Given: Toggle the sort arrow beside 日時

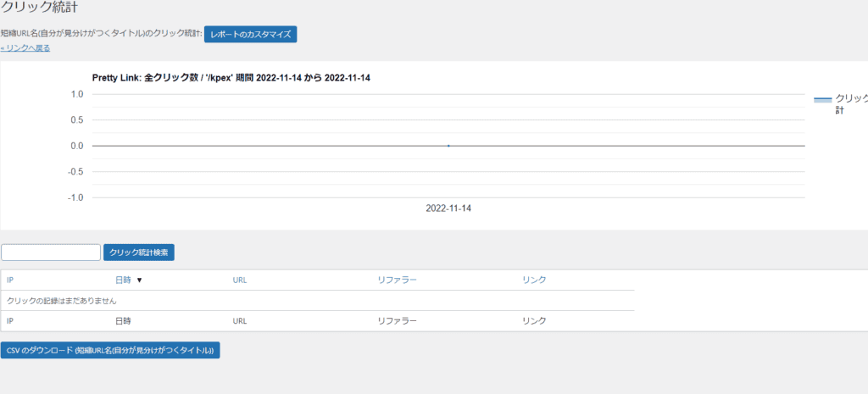Looking at the screenshot, I should [x=140, y=280].
